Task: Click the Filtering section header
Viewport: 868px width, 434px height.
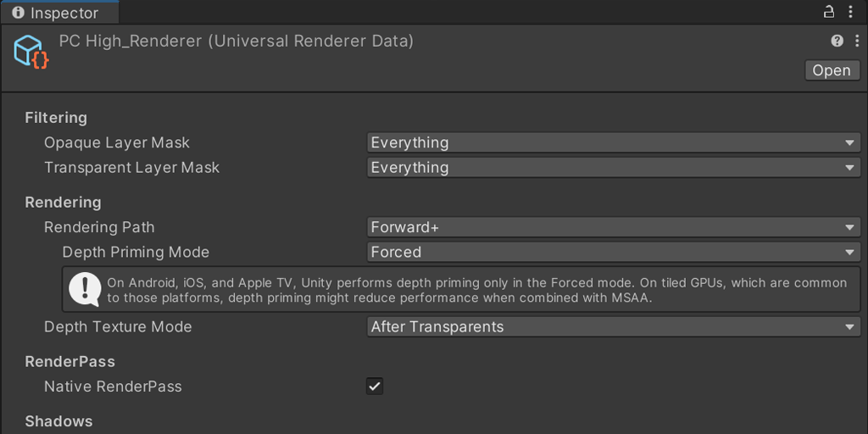Action: coord(56,118)
